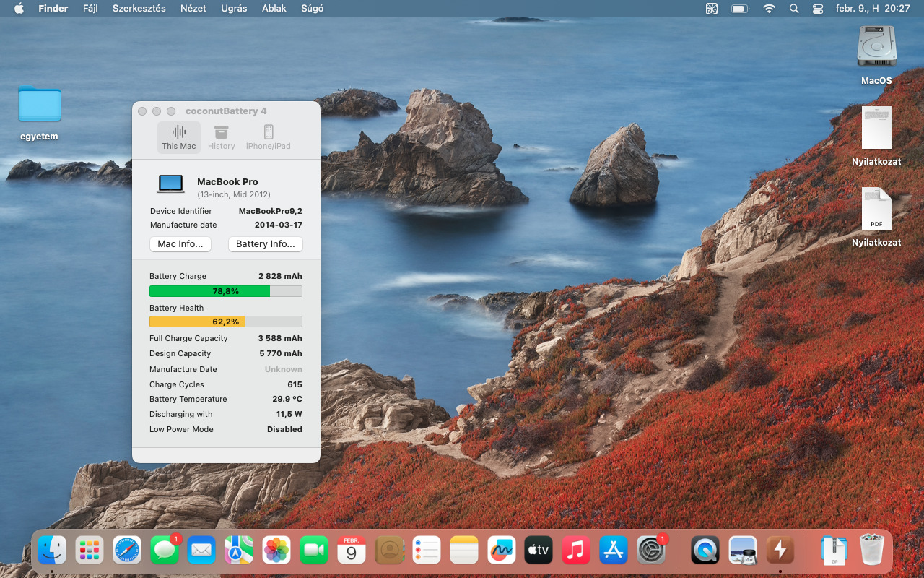Image resolution: width=924 pixels, height=578 pixels.
Task: Open Spotlight search in the menu bar
Action: pos(794,9)
